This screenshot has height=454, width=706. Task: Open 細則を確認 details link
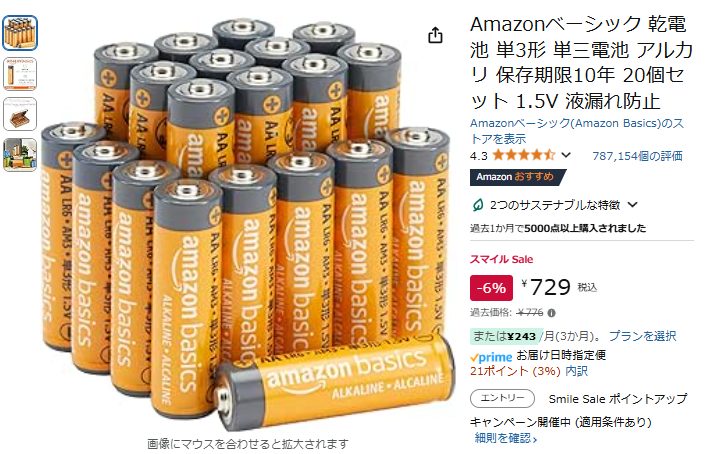point(506,438)
